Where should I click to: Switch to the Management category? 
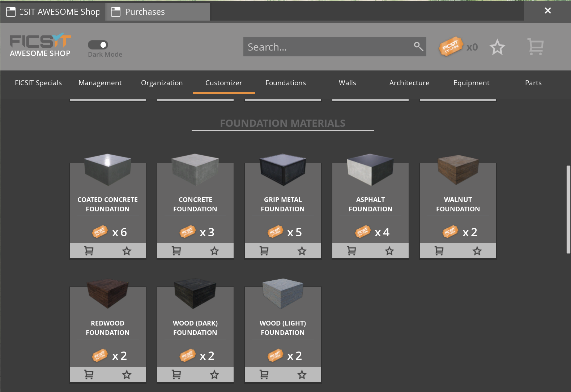(100, 83)
